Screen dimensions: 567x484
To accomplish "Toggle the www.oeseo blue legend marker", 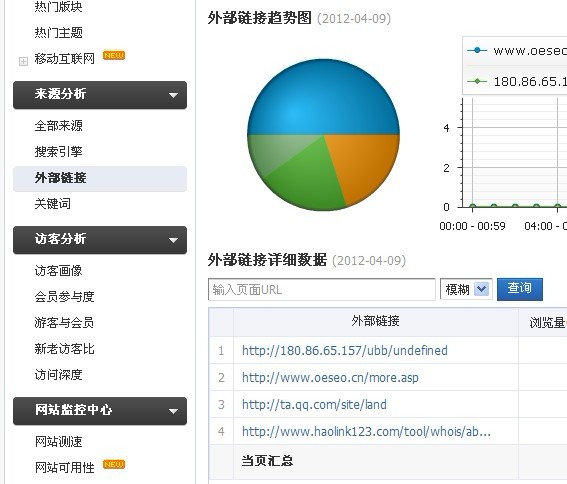I will tap(477, 50).
